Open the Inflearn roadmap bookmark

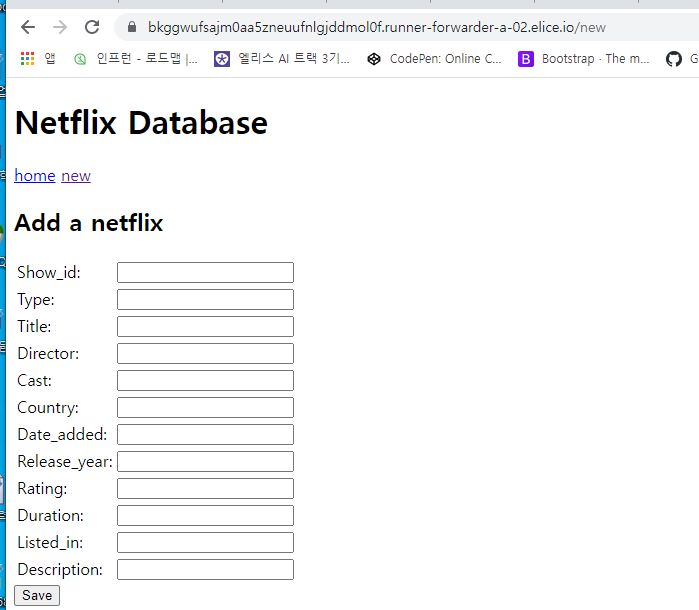136,58
